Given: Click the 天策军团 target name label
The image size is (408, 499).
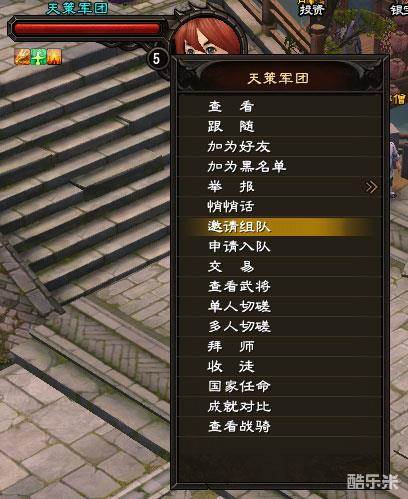Looking at the screenshot, I should point(77,9).
